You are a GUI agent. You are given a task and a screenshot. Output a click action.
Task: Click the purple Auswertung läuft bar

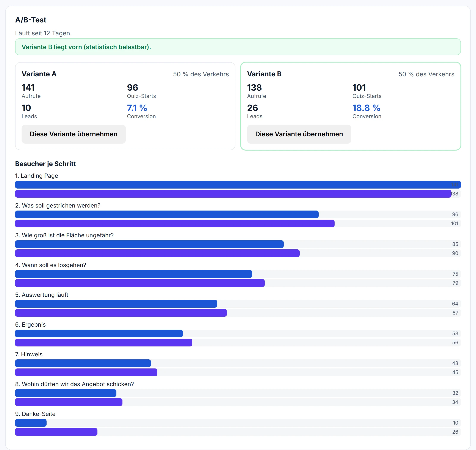[121, 313]
